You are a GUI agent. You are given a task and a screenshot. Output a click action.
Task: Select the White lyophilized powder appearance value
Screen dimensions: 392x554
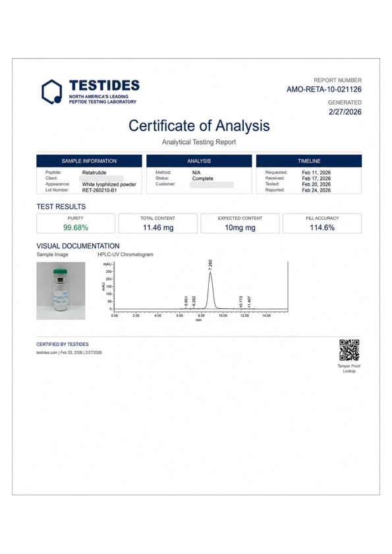(x=109, y=184)
